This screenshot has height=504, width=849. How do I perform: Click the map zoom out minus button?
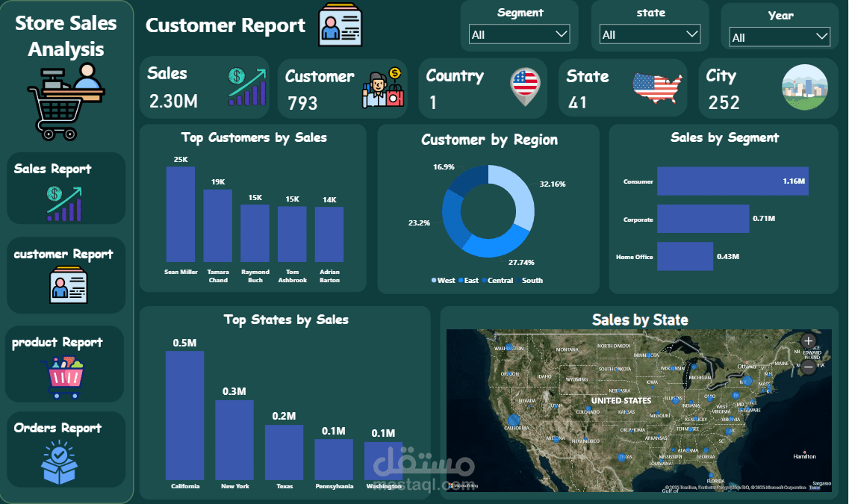pyautogui.click(x=808, y=367)
